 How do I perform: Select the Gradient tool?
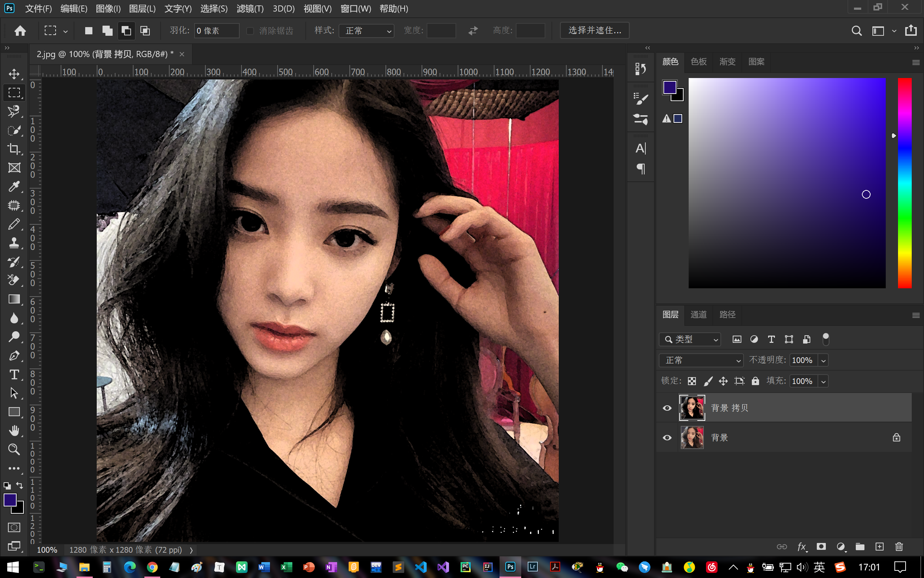14,299
